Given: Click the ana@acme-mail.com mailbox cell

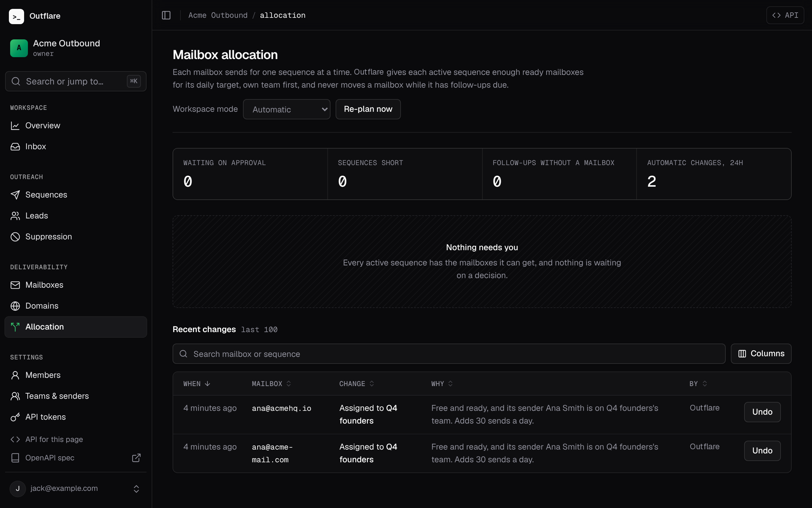Looking at the screenshot, I should click(272, 453).
